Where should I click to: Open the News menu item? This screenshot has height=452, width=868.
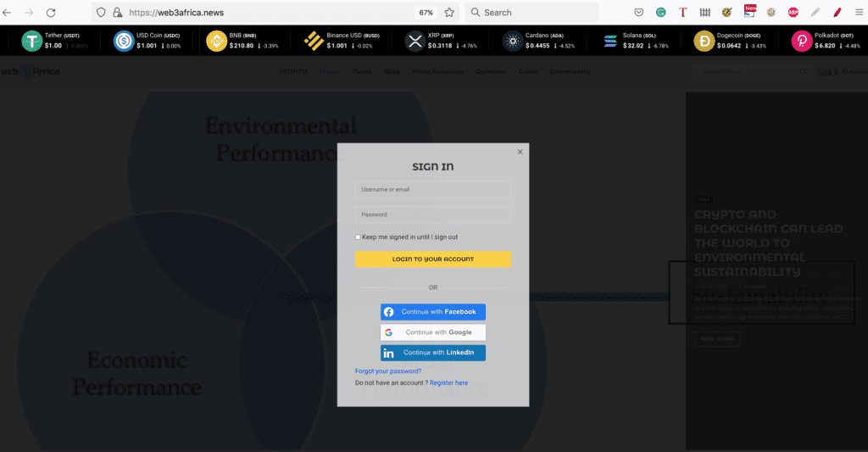tap(362, 71)
